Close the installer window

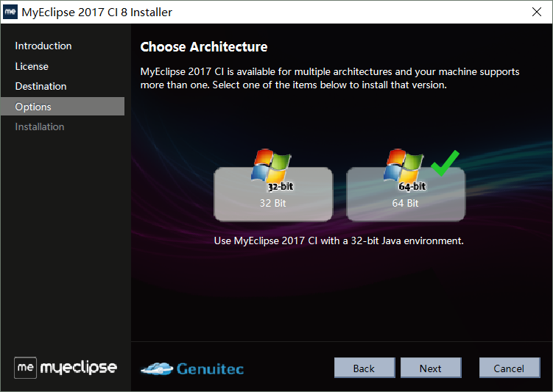coord(536,12)
